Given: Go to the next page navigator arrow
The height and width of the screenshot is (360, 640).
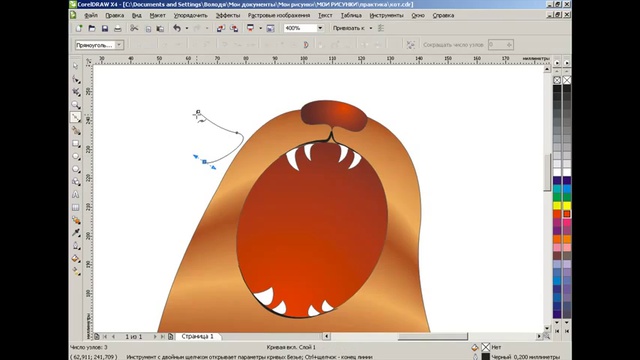Looking at the screenshot, I should [x=155, y=337].
